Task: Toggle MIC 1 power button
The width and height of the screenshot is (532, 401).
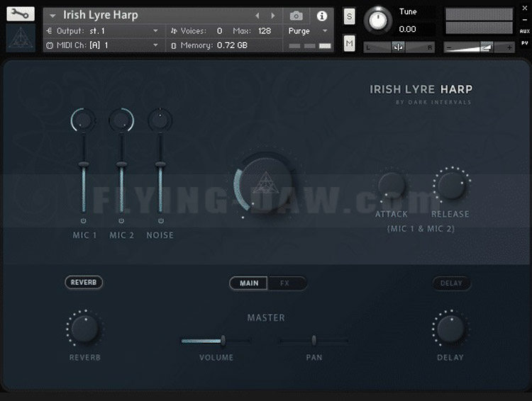Action: click(84, 220)
